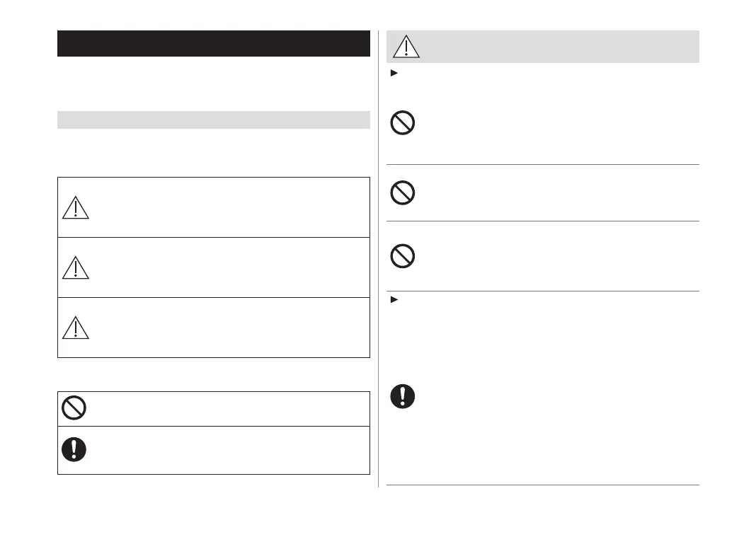This screenshot has height=537, width=756.
Task: Click the empty cell next to the left prohibition symbol
Action: point(227,408)
